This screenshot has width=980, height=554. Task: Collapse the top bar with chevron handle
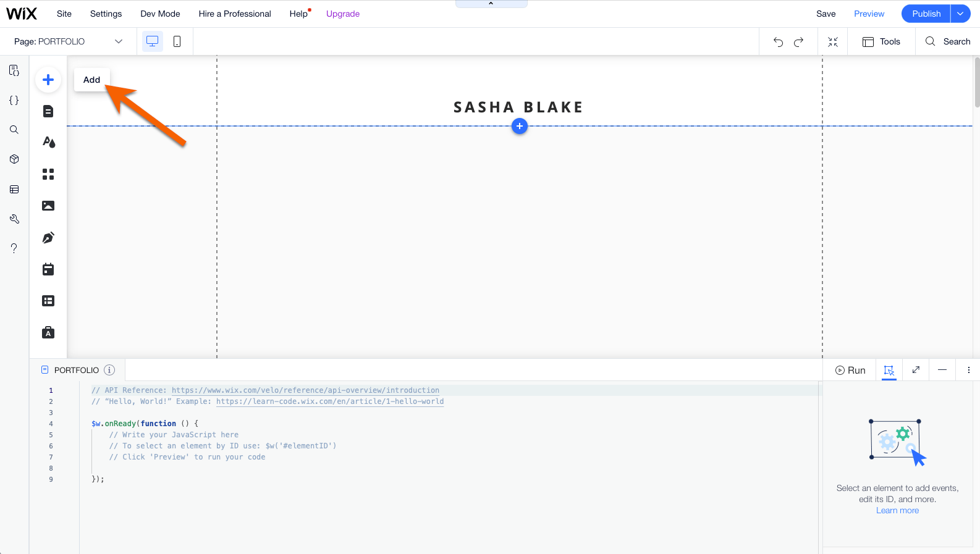[x=491, y=4]
